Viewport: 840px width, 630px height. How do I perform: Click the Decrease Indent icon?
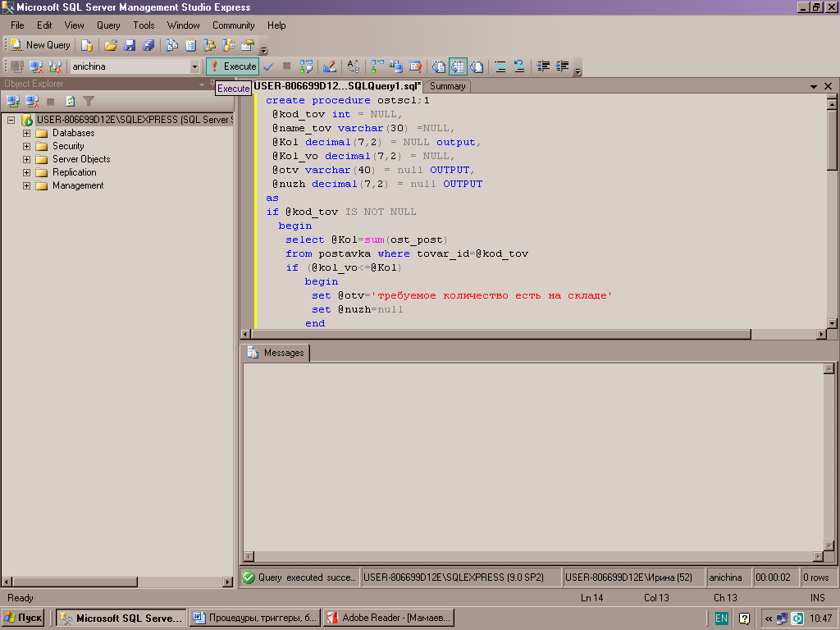click(543, 66)
